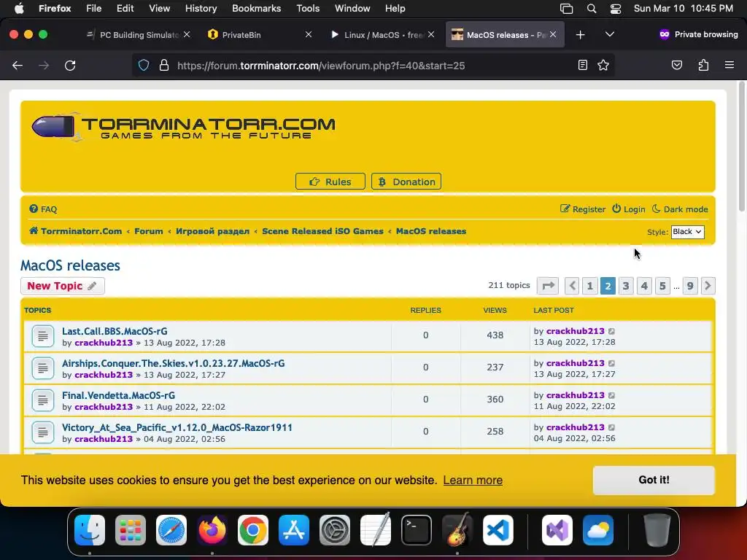Open the Firefox extensions menu

703,65
